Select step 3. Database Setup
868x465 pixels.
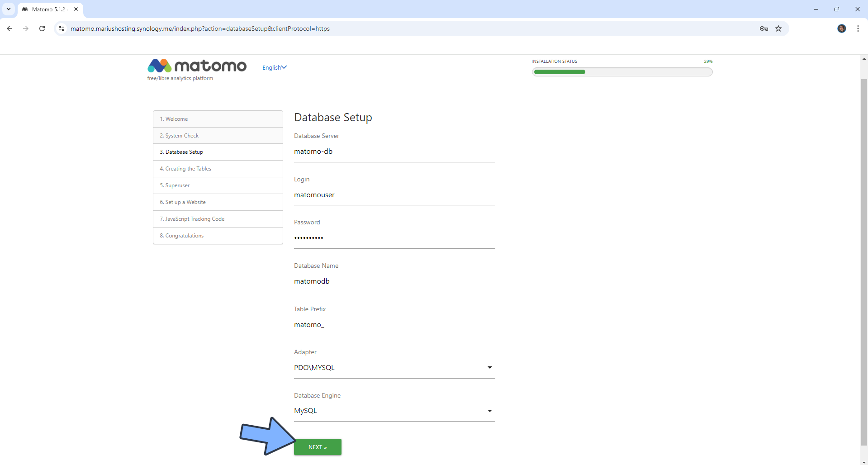(x=218, y=152)
